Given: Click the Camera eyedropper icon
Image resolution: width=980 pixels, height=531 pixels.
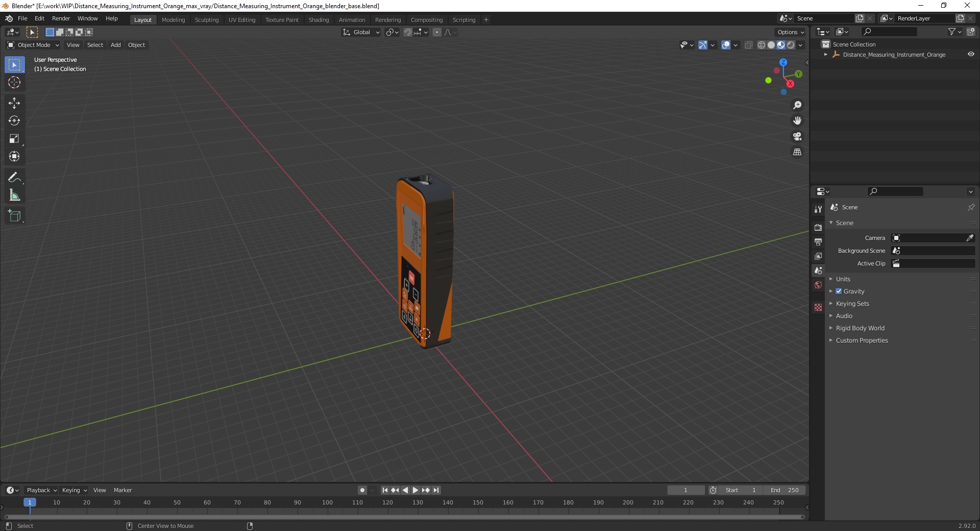Looking at the screenshot, I should pyautogui.click(x=970, y=238).
